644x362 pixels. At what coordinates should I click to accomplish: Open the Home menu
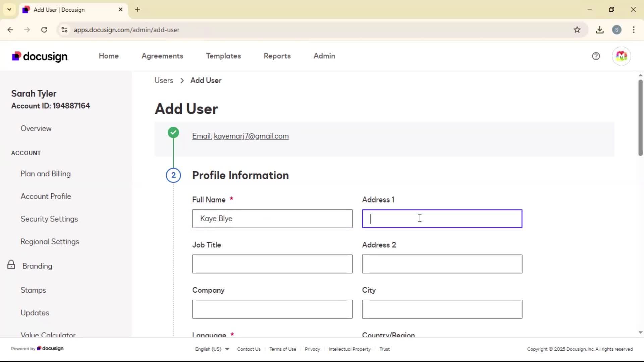109,56
